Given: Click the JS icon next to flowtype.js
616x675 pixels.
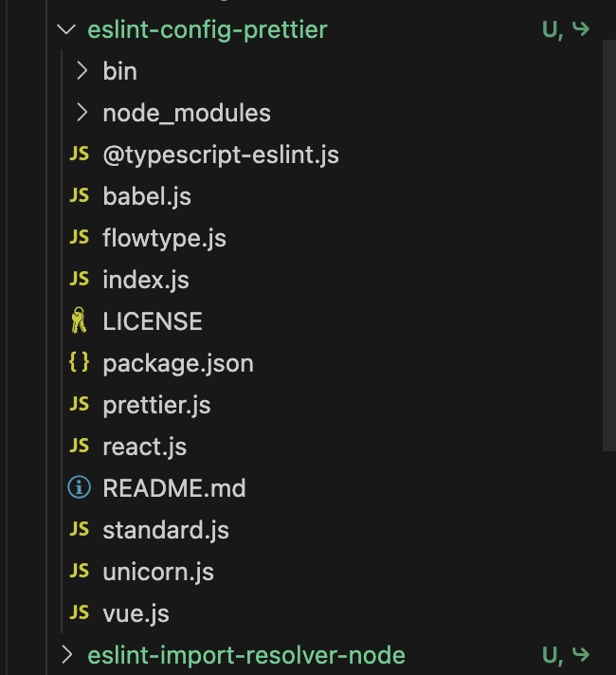Looking at the screenshot, I should click(x=80, y=237).
